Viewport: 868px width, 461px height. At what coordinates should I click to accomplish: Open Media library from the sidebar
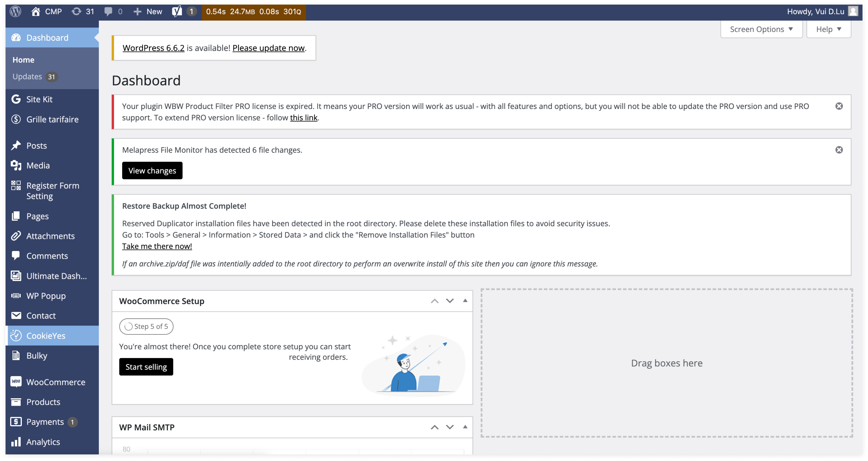pos(38,165)
